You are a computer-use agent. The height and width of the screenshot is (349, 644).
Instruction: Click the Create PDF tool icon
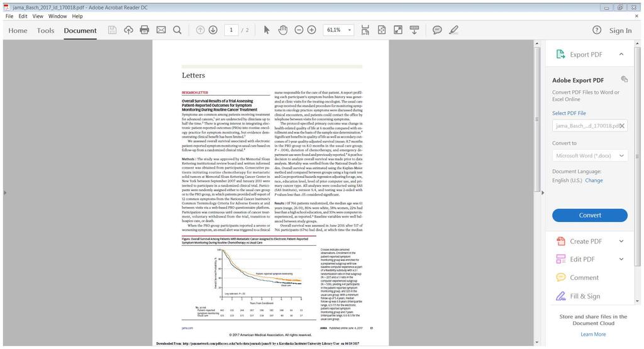(560, 241)
